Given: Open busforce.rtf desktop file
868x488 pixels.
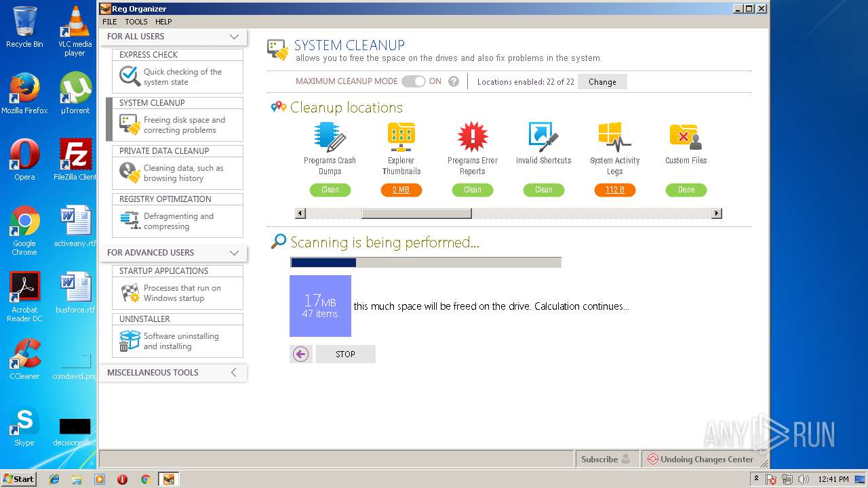Looking at the screenshot, I should coord(75,293).
